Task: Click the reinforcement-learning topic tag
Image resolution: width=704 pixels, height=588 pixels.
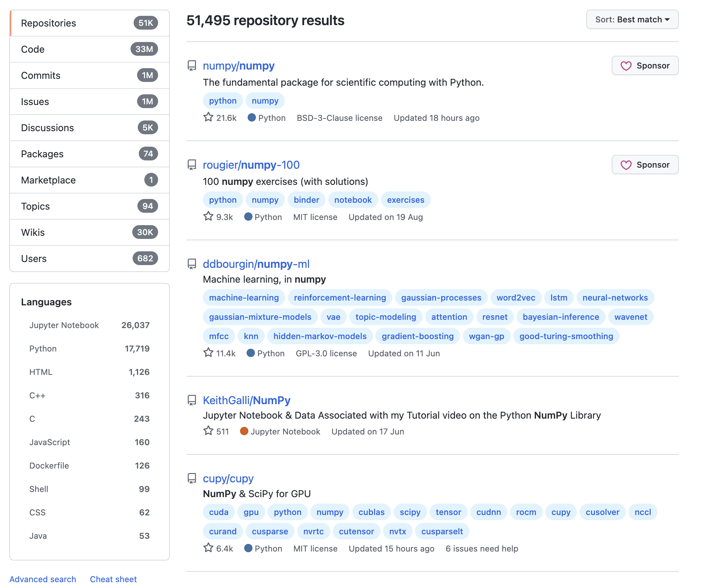Action: click(340, 298)
